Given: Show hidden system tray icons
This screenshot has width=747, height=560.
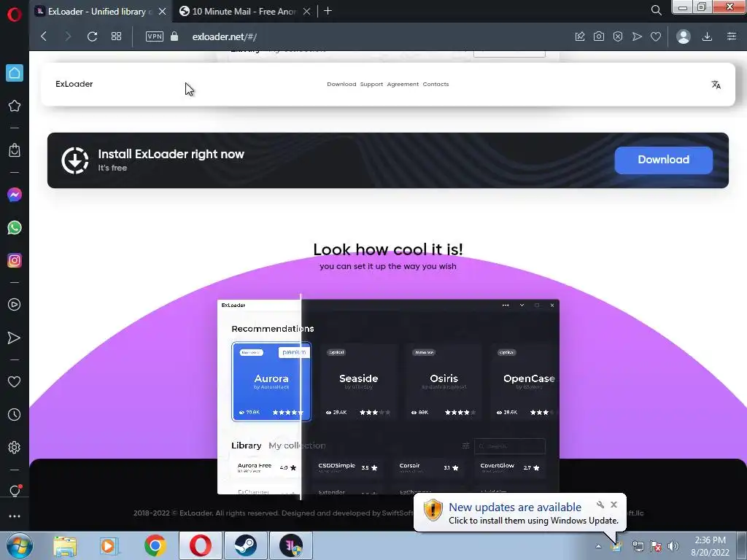Looking at the screenshot, I should [598, 546].
